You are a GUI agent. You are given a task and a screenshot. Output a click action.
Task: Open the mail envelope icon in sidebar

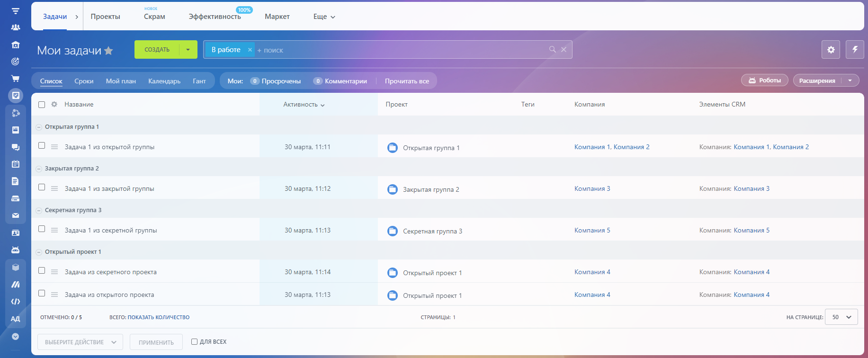16,215
